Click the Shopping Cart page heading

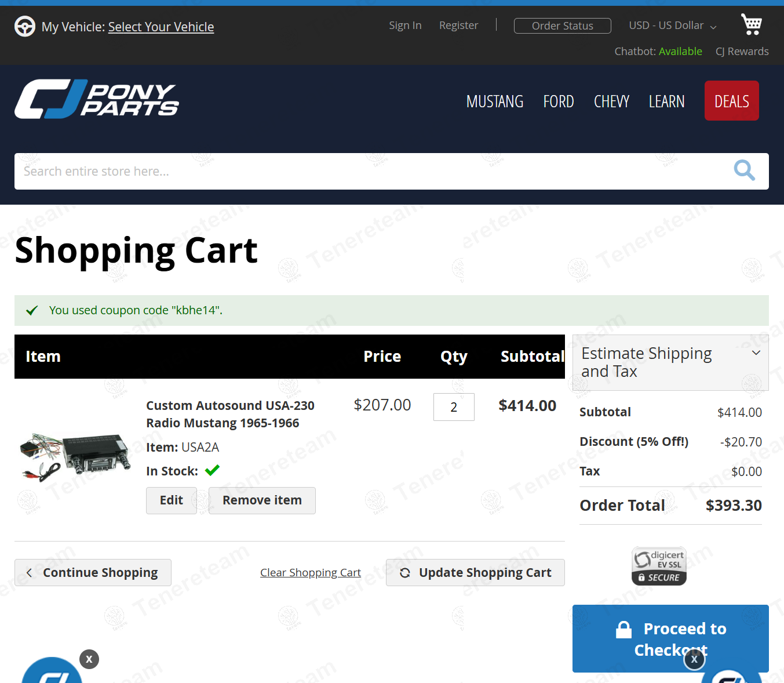click(136, 250)
